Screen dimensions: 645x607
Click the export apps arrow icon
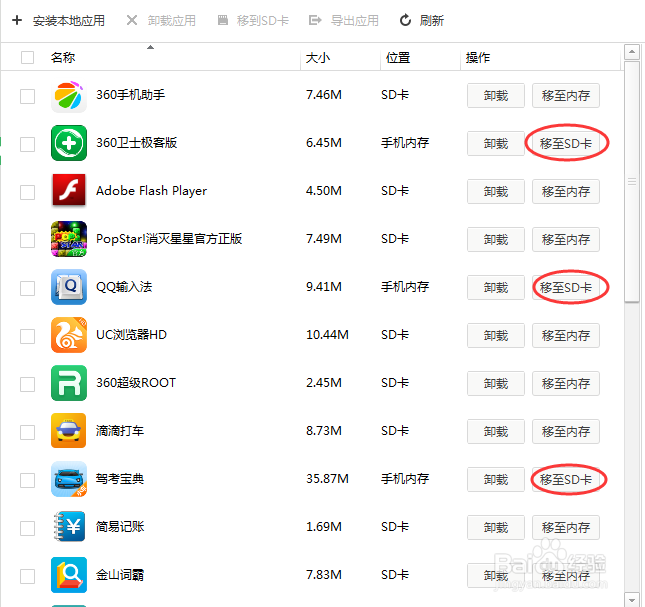pos(315,20)
